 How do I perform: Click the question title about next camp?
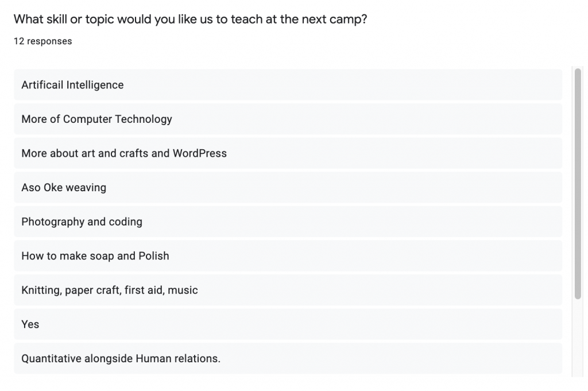click(x=190, y=20)
